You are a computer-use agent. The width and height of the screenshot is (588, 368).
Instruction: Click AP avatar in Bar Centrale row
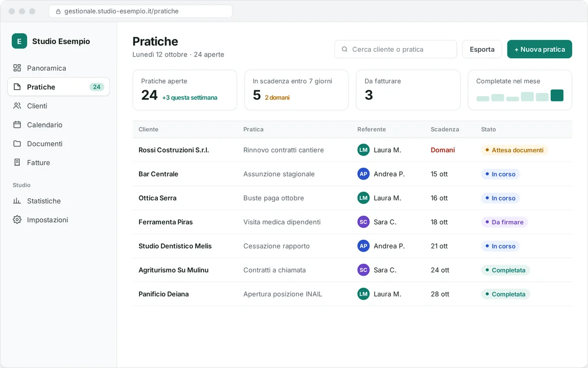363,174
